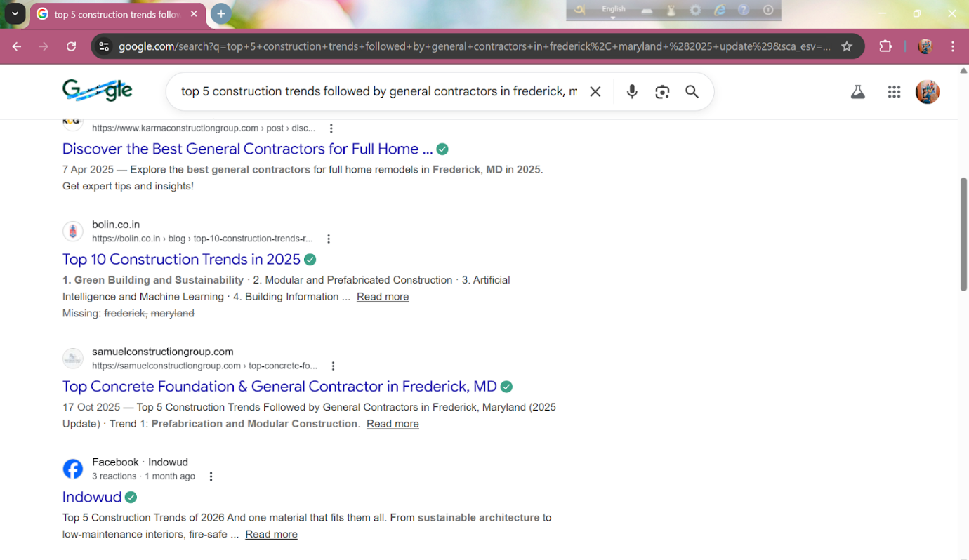Screen dimensions: 969x560
Task: Clear the search query text
Action: pyautogui.click(x=595, y=92)
